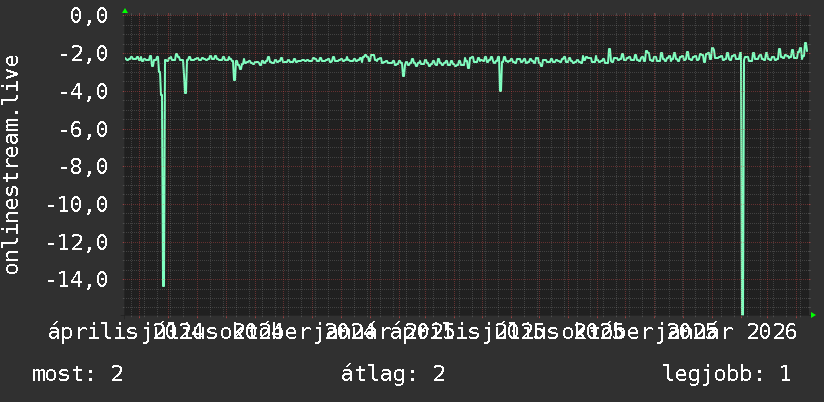The width and height of the screenshot is (824, 402).
Task: Click the green arrow atop the Y axis
Action: point(125,11)
